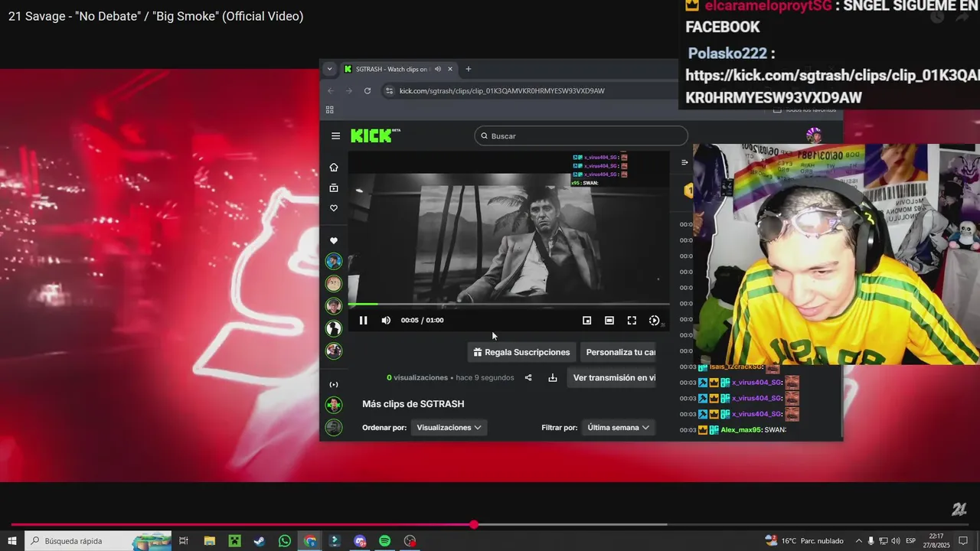The height and width of the screenshot is (551, 980).
Task: Click the kick.com URL address bar
Action: [501, 91]
